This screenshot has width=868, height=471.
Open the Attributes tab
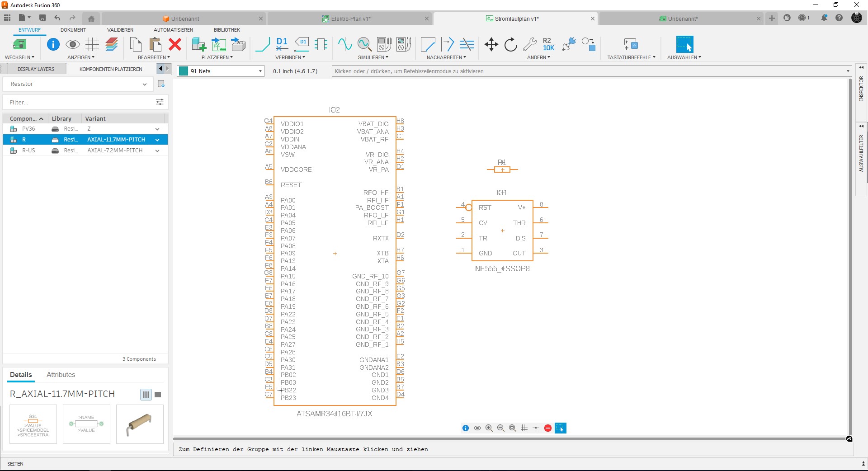[x=61, y=375]
